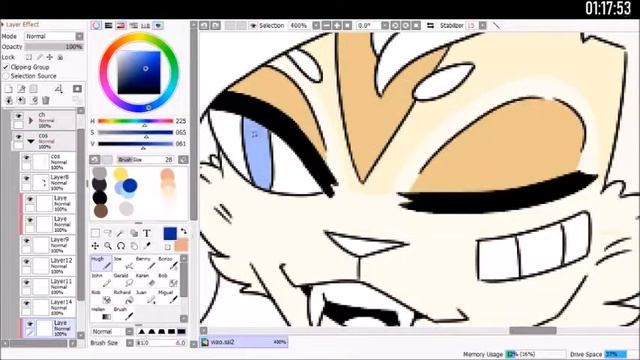The height and width of the screenshot is (360, 640).
Task: Pick the dark blue foreground color swatch
Action: tap(170, 234)
